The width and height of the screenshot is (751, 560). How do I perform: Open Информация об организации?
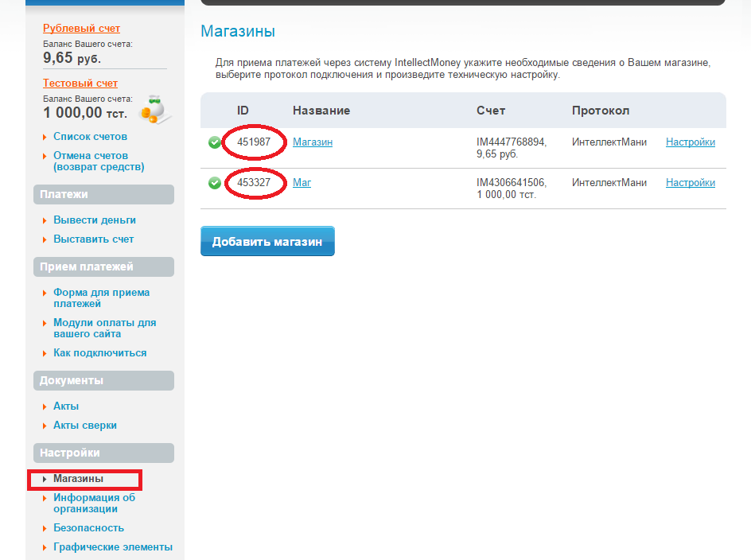click(x=94, y=503)
